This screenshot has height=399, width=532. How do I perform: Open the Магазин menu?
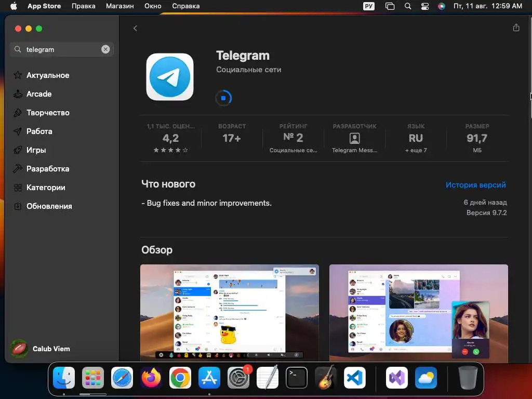(x=120, y=6)
